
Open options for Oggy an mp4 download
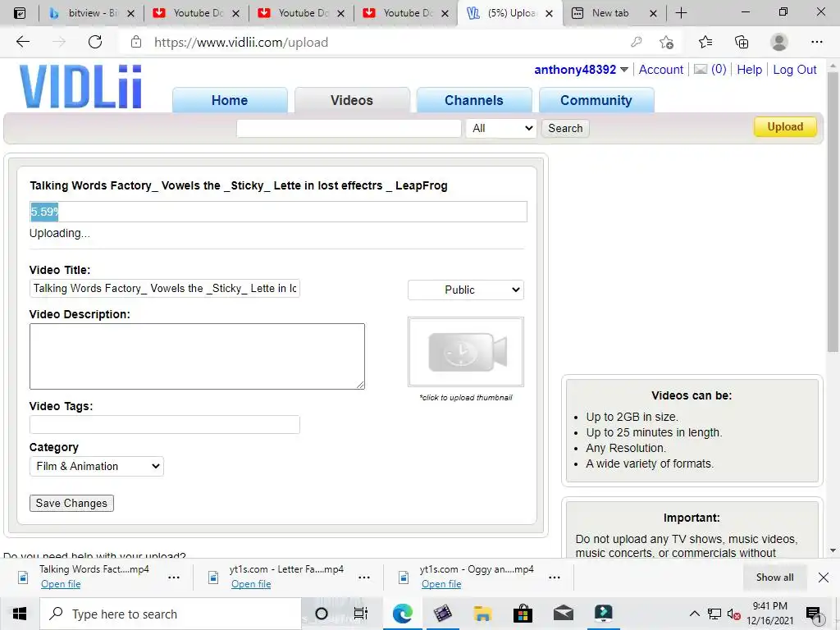click(555, 577)
